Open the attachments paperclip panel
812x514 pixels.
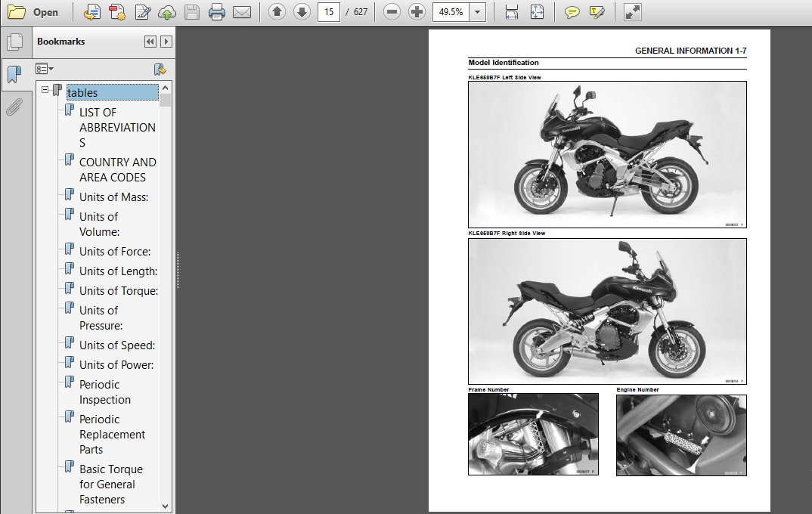[15, 107]
